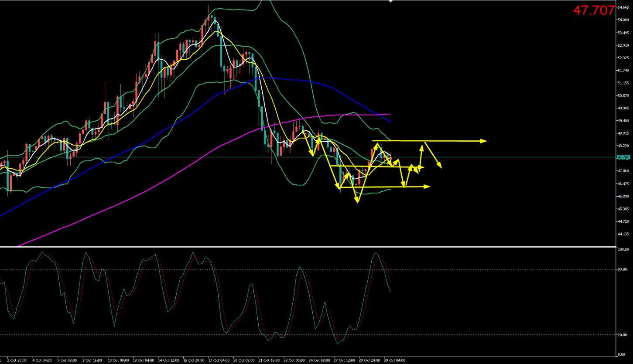Click the 10 Oct 00:00 time label
This screenshot has height=364, width=633.
pos(118,361)
